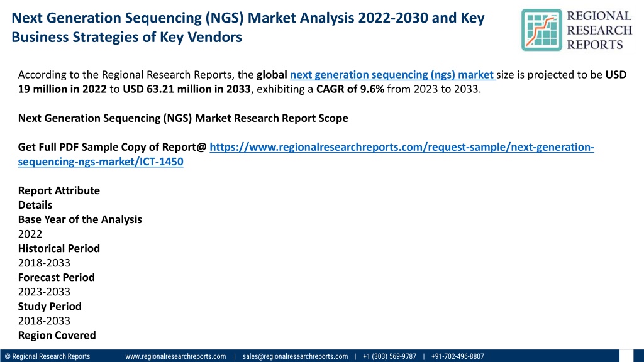Click the 'Details' label

coord(35,205)
